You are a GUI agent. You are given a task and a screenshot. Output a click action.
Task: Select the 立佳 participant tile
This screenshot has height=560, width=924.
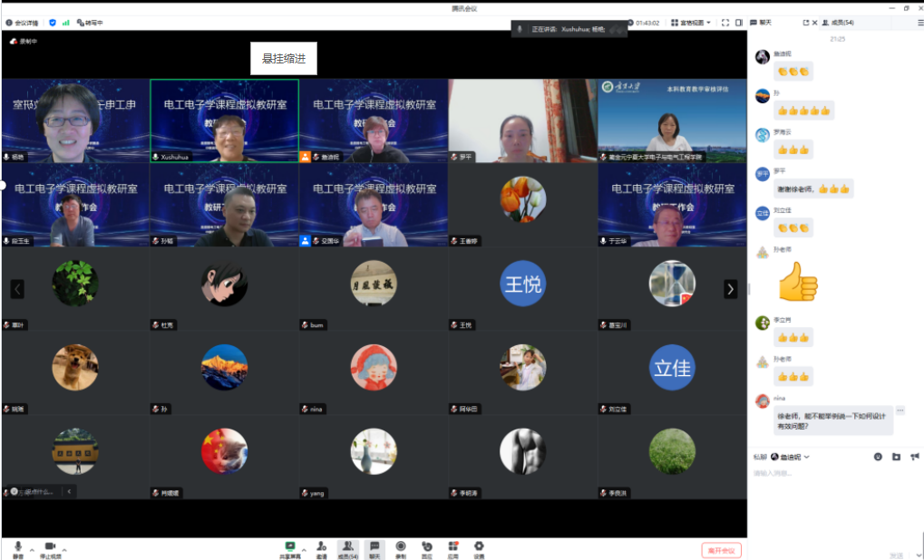673,372
